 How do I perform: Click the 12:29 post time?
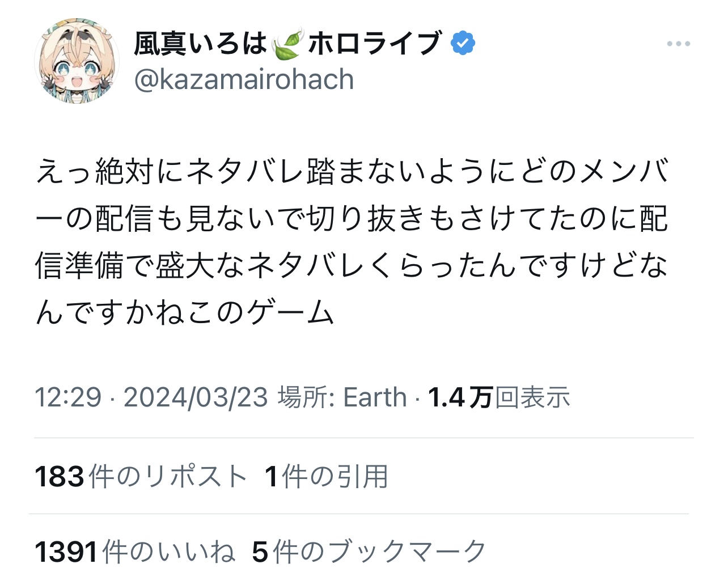pyautogui.click(x=68, y=397)
